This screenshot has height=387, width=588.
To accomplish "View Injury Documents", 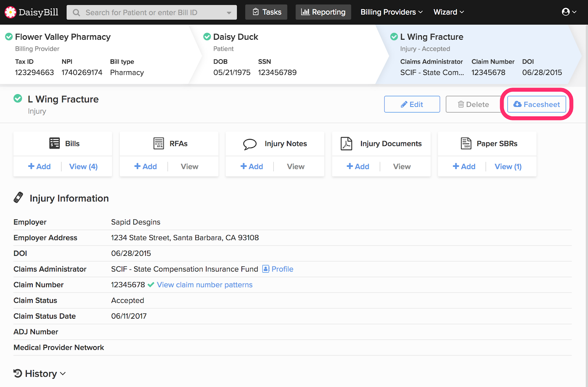I will pos(402,166).
